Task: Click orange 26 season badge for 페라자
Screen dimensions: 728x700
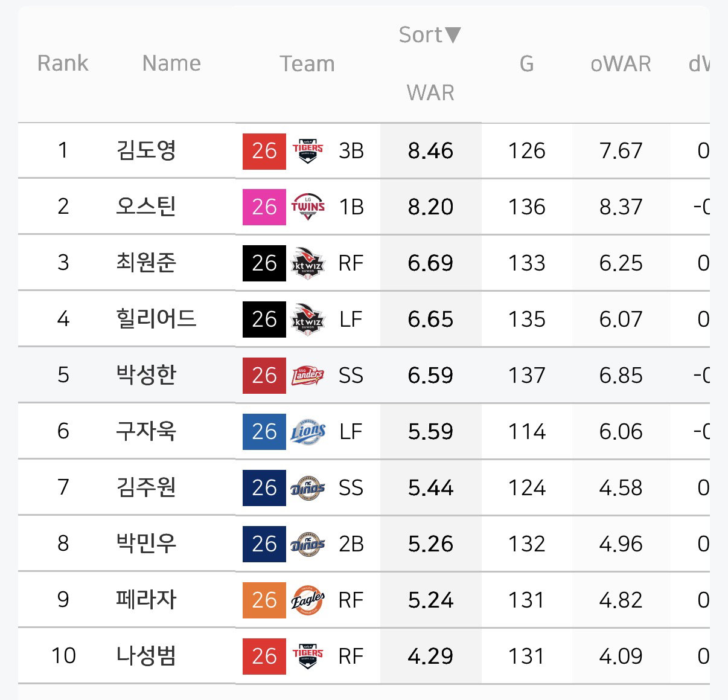Action: [x=264, y=600]
